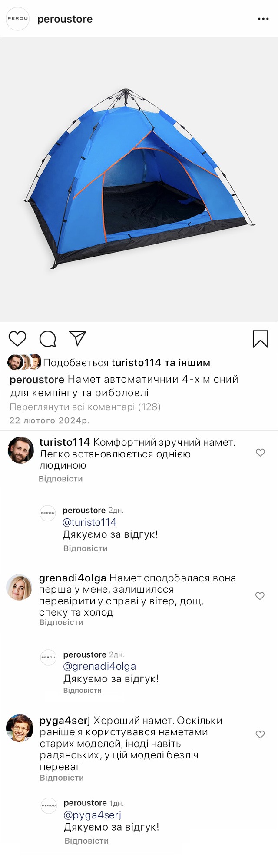View the liker avatars next to Подобається

24,362
